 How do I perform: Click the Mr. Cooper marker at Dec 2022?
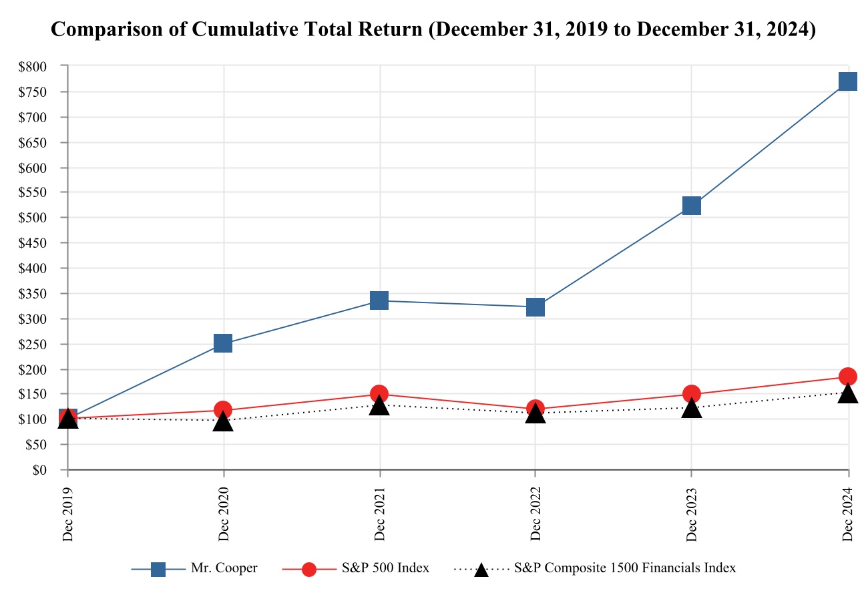click(535, 307)
